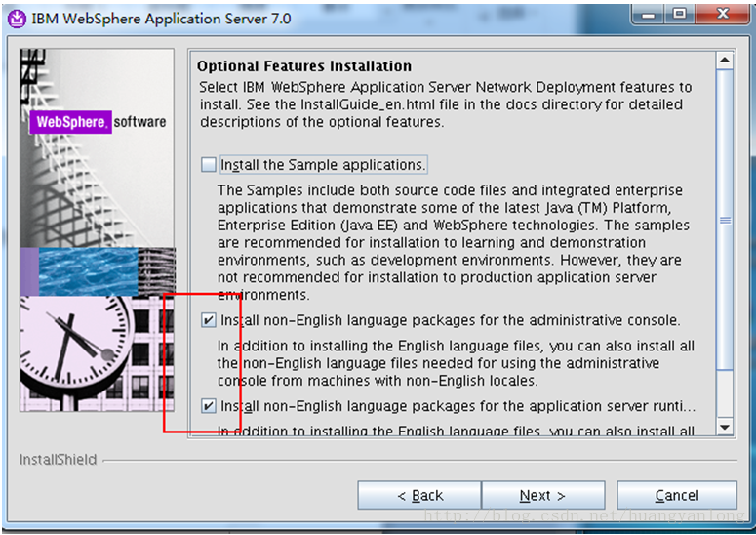Close the IBM WebSphere installer window
Viewport: 756px width, 535px height.
(722, 14)
